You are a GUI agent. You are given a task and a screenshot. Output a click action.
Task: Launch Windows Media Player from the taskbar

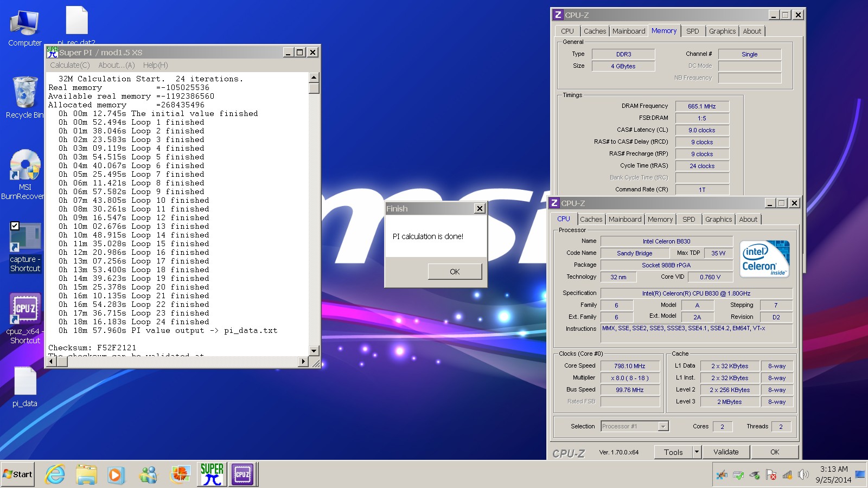[x=116, y=475]
